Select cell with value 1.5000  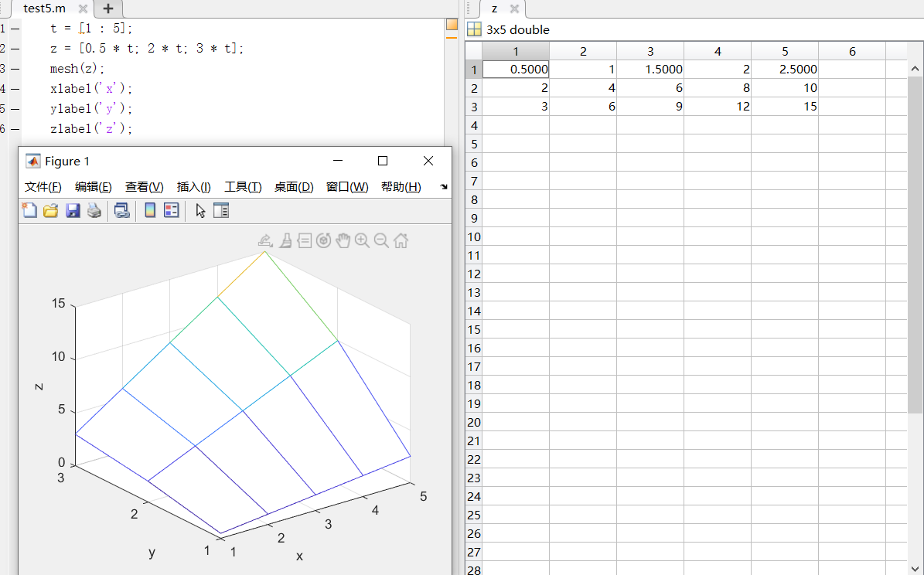(650, 69)
